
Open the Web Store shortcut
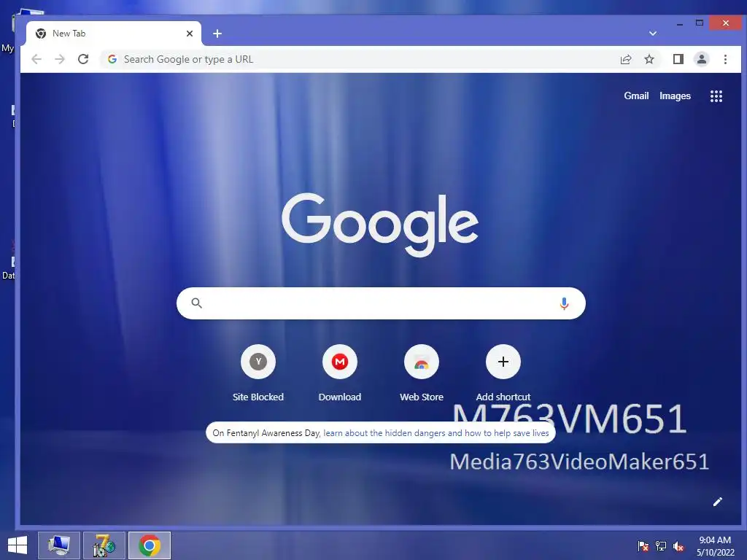click(x=422, y=373)
